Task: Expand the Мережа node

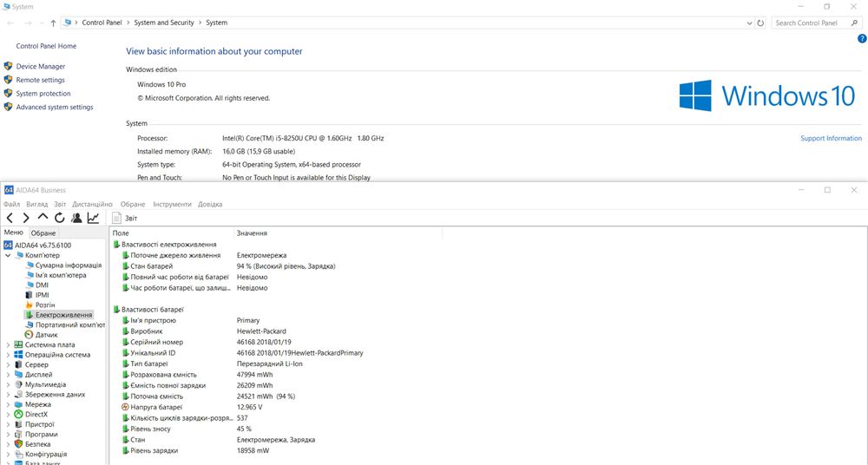Action: point(8,404)
